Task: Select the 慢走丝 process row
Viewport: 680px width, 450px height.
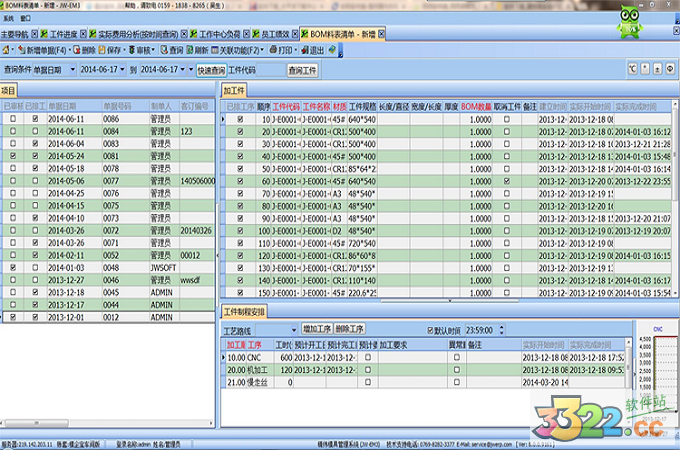Action: [425, 382]
